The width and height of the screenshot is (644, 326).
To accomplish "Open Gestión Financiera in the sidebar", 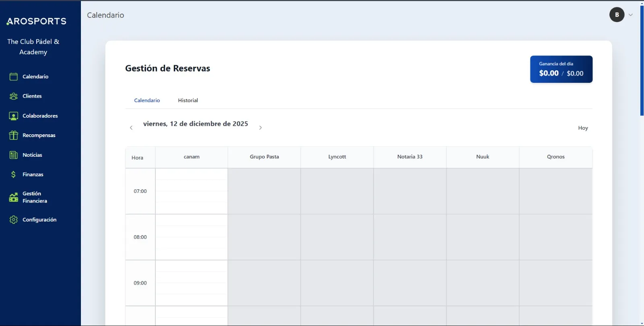I will (35, 197).
